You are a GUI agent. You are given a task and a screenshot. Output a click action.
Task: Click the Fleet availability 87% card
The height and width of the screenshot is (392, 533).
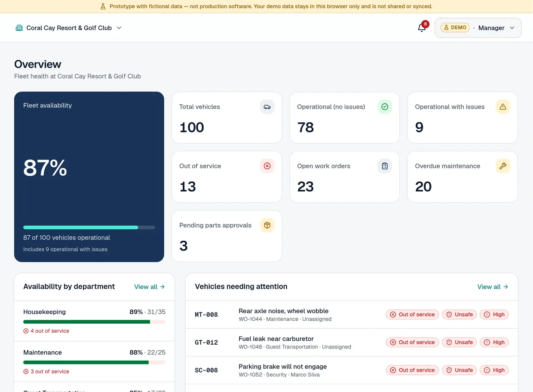89,177
